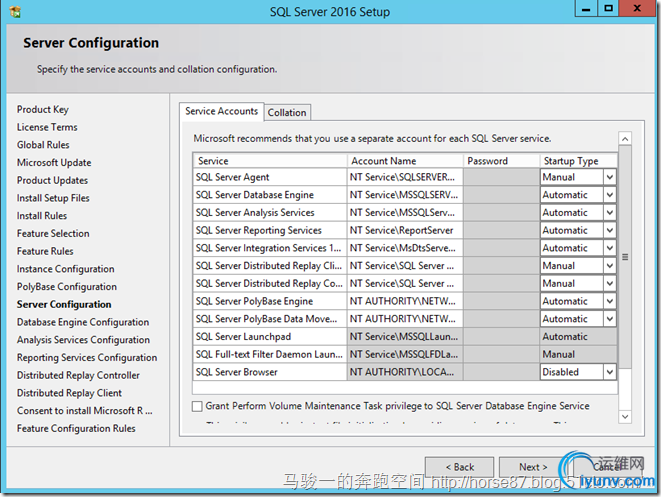
Task: Switch to the Service Accounts tab
Action: [222, 111]
